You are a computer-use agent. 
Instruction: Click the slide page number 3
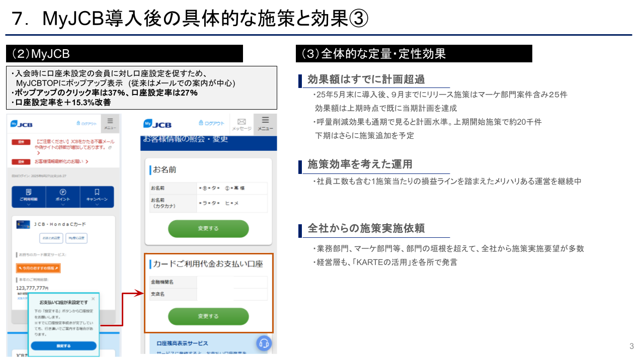[631, 346]
